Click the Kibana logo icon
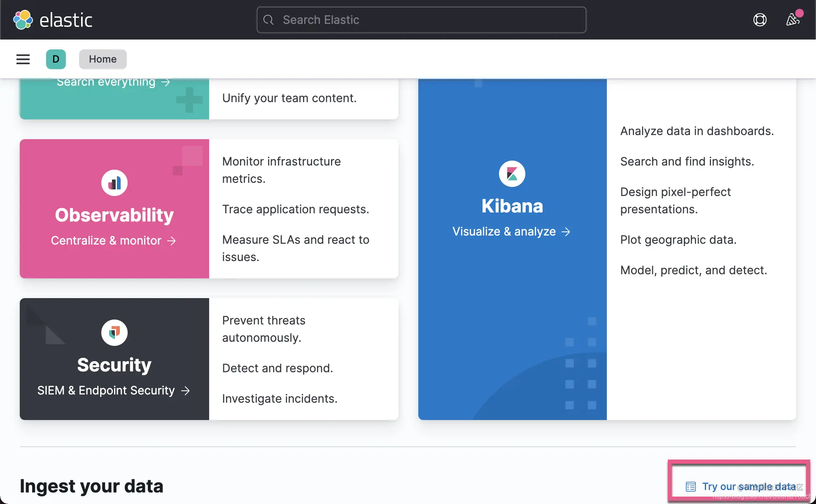The width and height of the screenshot is (816, 504). pos(512,174)
